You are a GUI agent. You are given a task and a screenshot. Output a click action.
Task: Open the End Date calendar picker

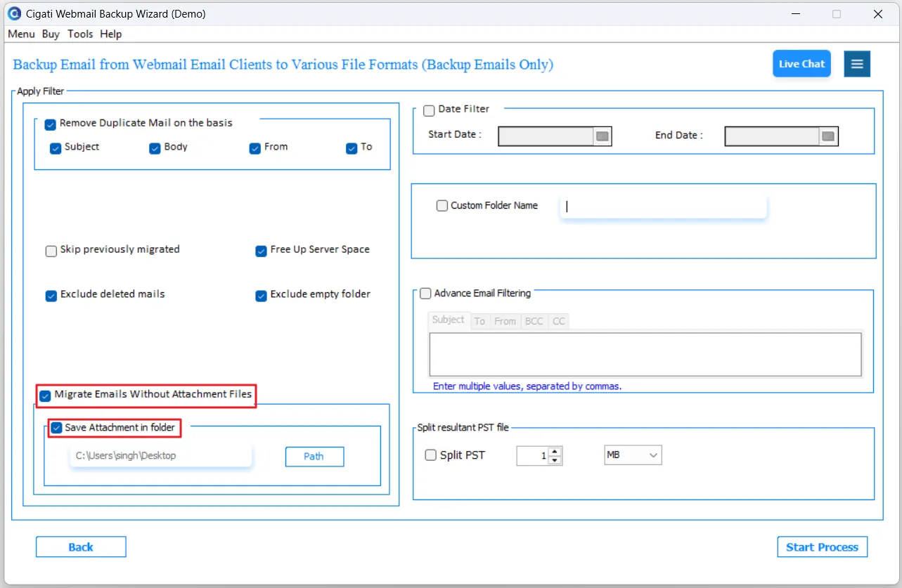point(828,136)
